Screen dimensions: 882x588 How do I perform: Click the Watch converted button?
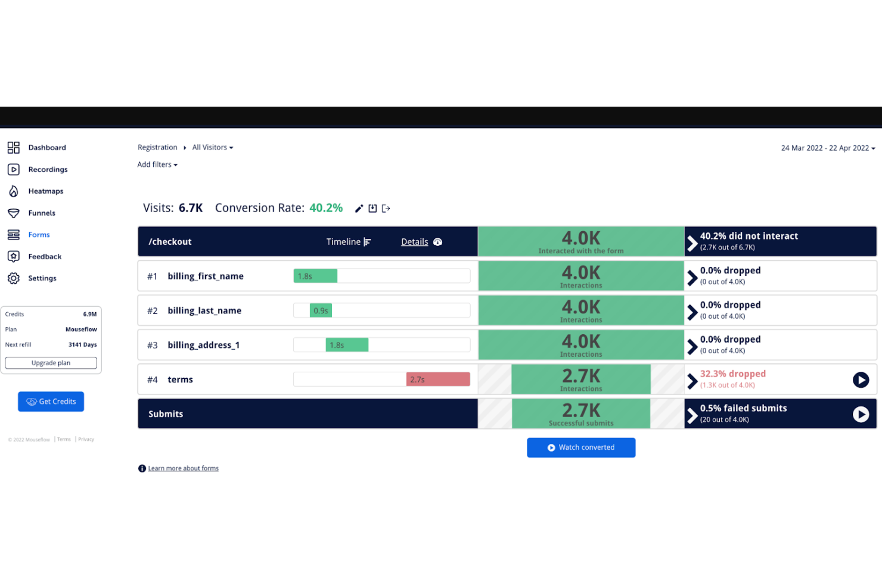pyautogui.click(x=581, y=447)
